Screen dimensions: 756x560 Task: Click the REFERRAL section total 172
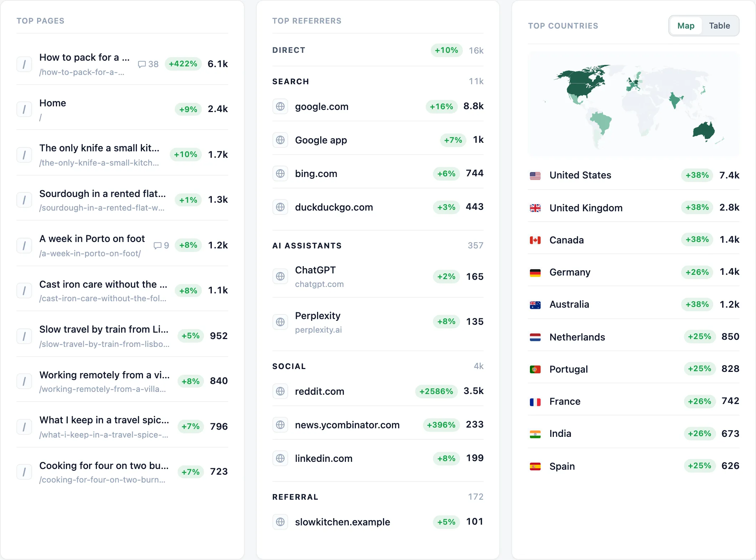point(476,496)
